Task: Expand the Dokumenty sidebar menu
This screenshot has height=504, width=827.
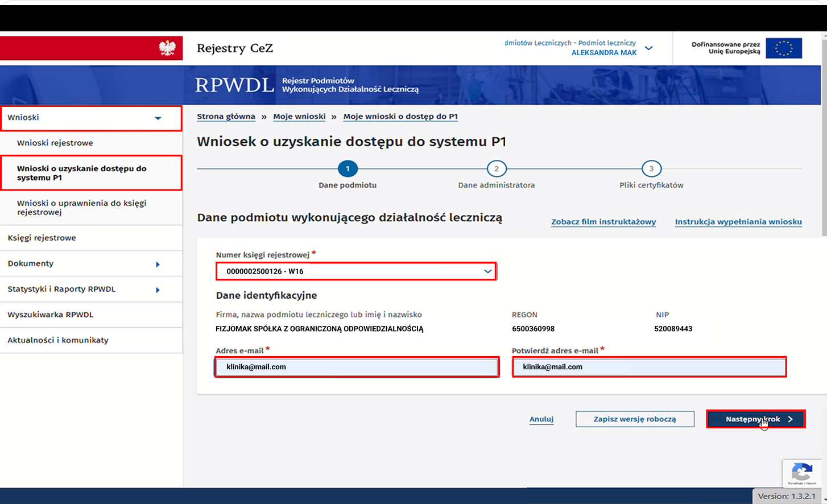Action: coord(91,263)
